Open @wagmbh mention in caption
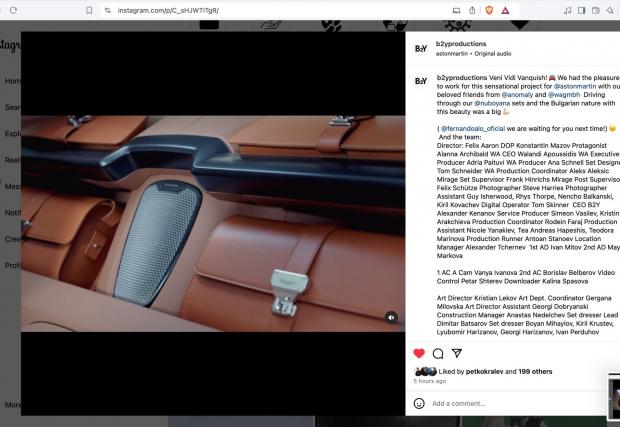Viewport: 620px width, 427px height. [564, 94]
